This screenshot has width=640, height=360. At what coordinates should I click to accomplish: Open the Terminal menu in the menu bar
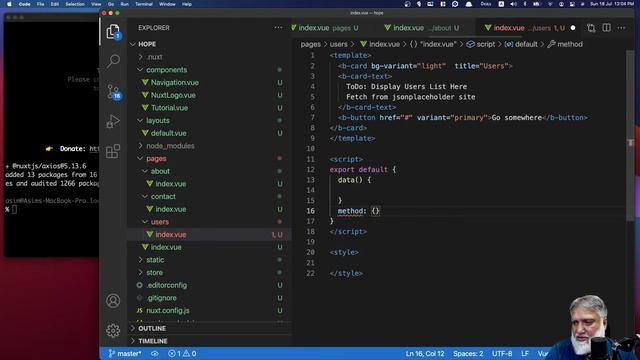click(x=144, y=4)
